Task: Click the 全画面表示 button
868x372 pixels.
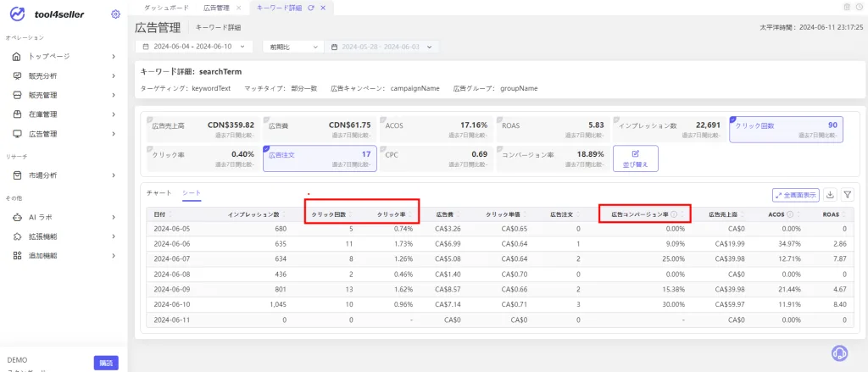Action: click(x=795, y=195)
